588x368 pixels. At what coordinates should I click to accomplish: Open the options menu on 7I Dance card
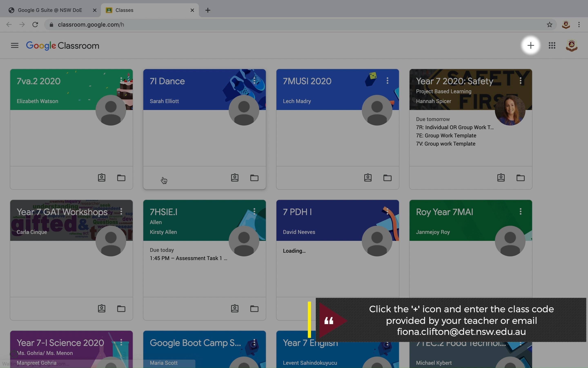[x=254, y=81]
